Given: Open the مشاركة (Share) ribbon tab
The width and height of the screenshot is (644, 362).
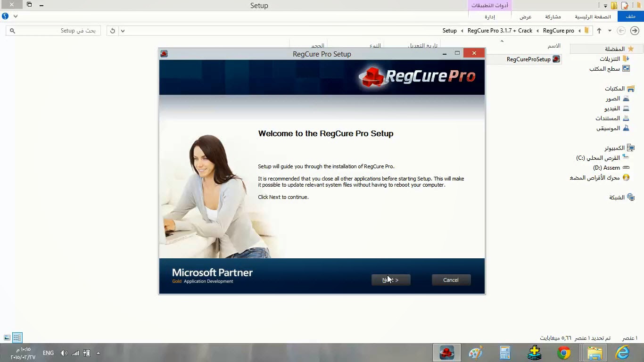Looking at the screenshot, I should (553, 16).
